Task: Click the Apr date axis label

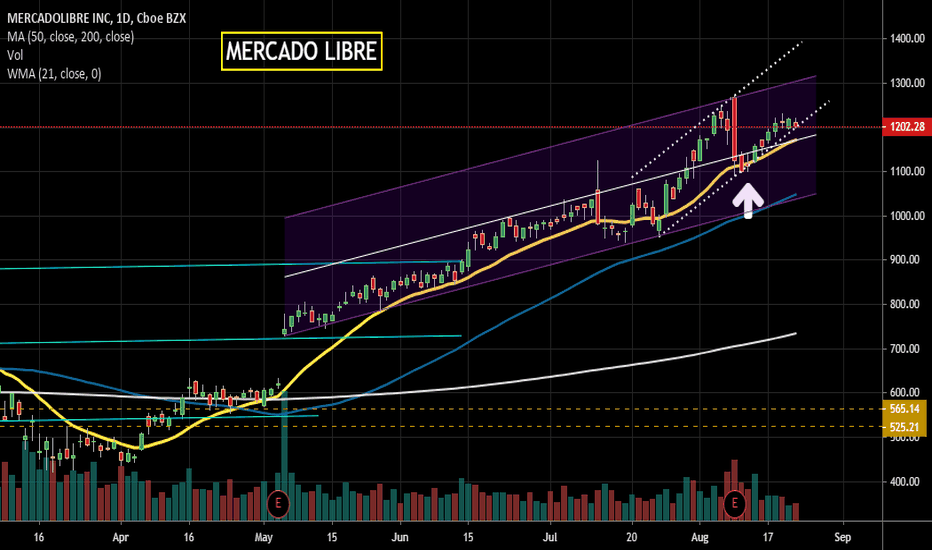Action: coord(121,538)
